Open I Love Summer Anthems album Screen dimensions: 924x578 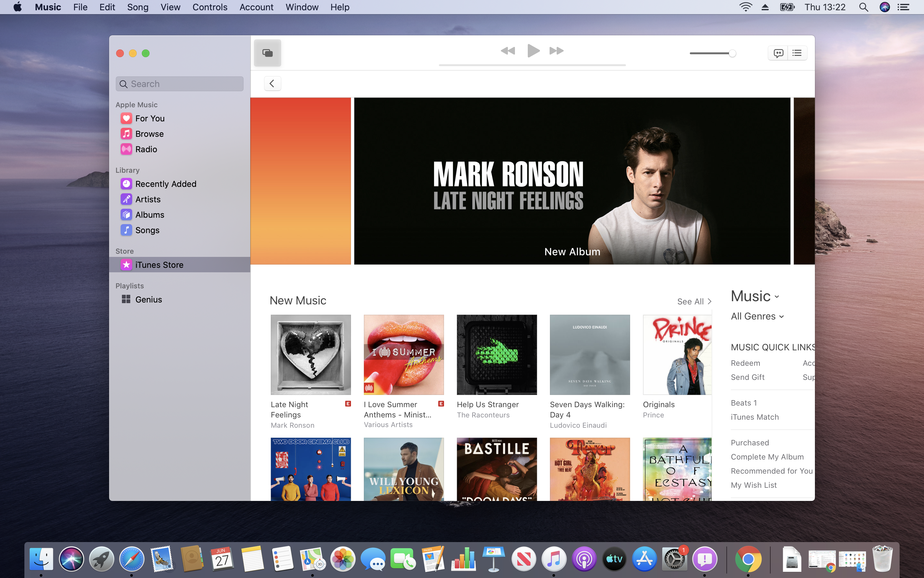pos(404,355)
